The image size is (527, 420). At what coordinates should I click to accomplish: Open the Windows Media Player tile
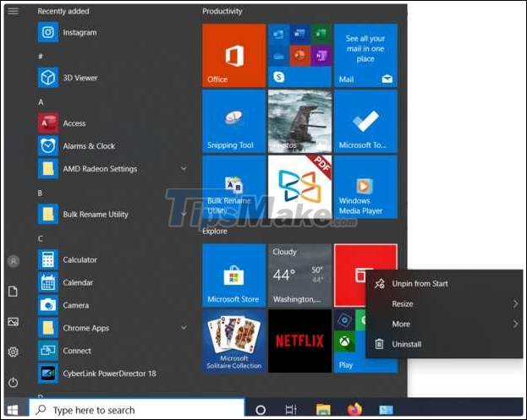pos(365,187)
